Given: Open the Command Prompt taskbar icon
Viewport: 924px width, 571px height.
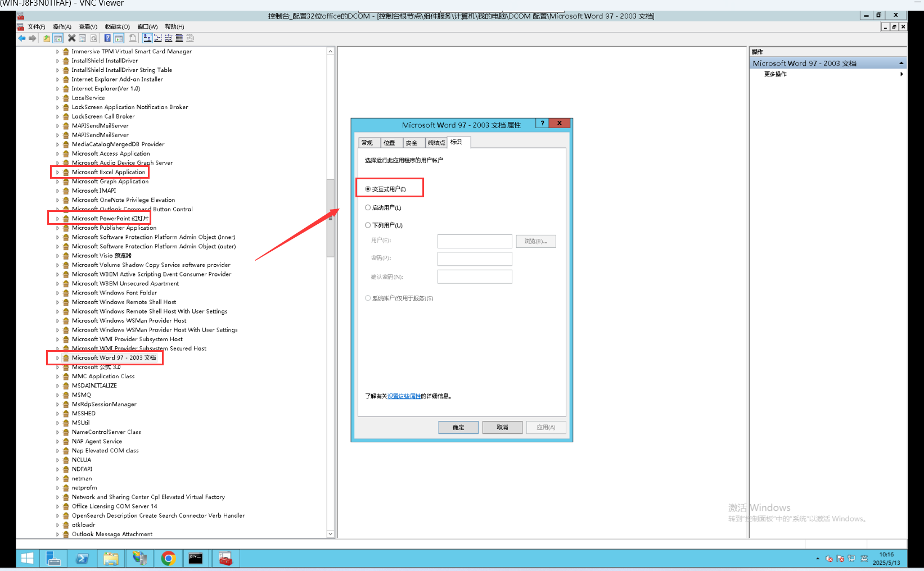Looking at the screenshot, I should (196, 558).
